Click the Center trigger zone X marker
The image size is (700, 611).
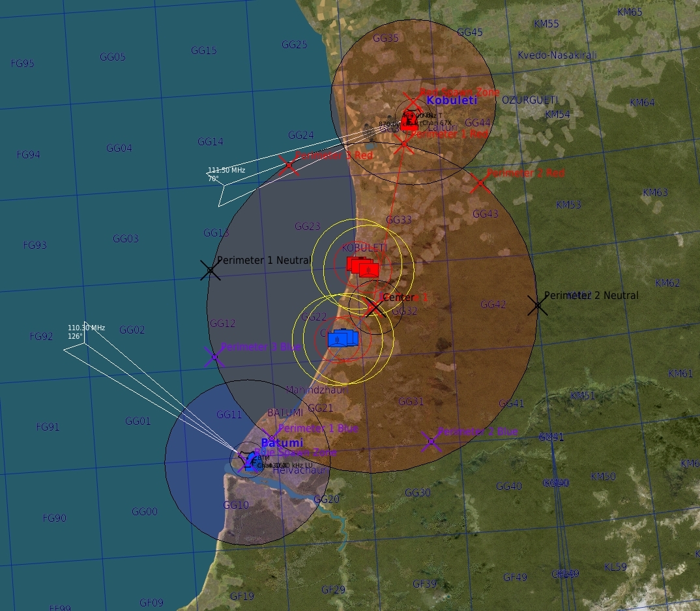pyautogui.click(x=373, y=307)
